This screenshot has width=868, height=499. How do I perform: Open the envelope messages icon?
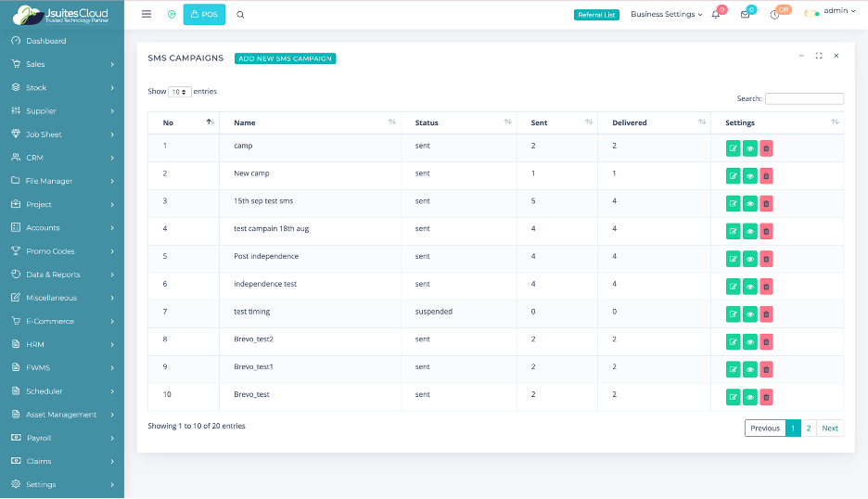(745, 15)
